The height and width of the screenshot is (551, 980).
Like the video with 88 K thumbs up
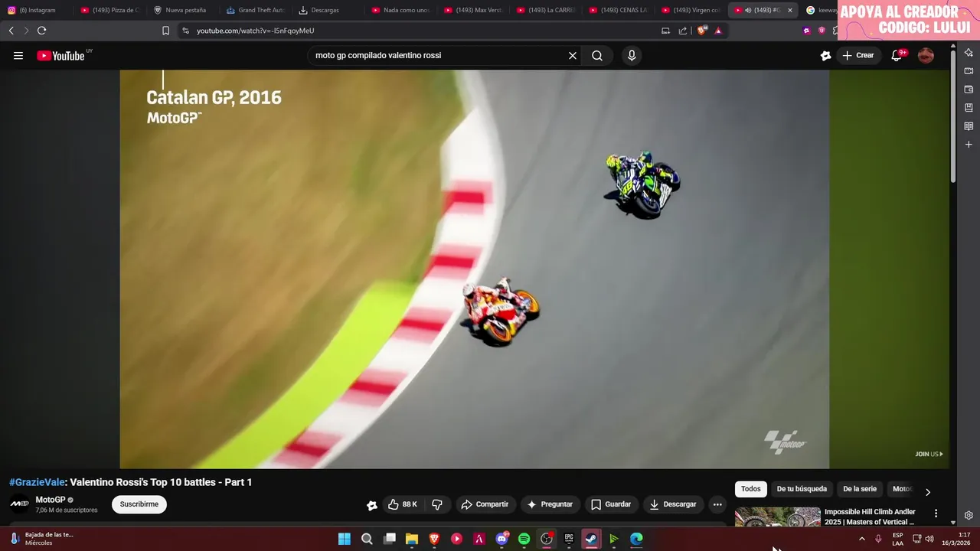click(403, 504)
